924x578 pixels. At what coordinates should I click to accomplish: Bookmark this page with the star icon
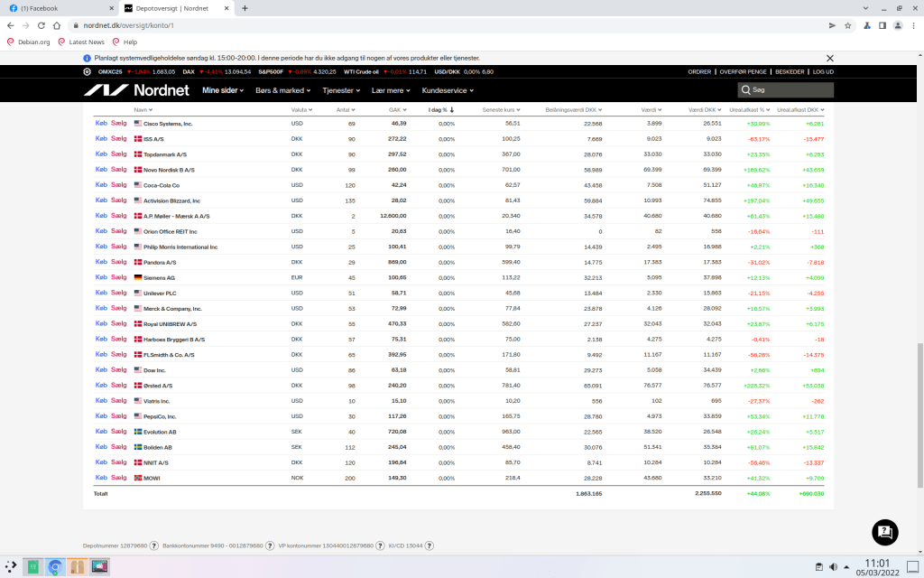click(848, 26)
